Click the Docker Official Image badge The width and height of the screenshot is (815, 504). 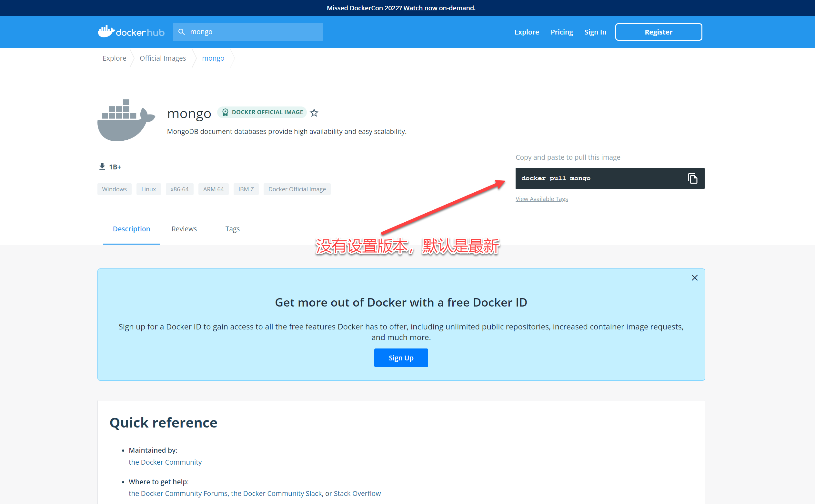(x=262, y=112)
